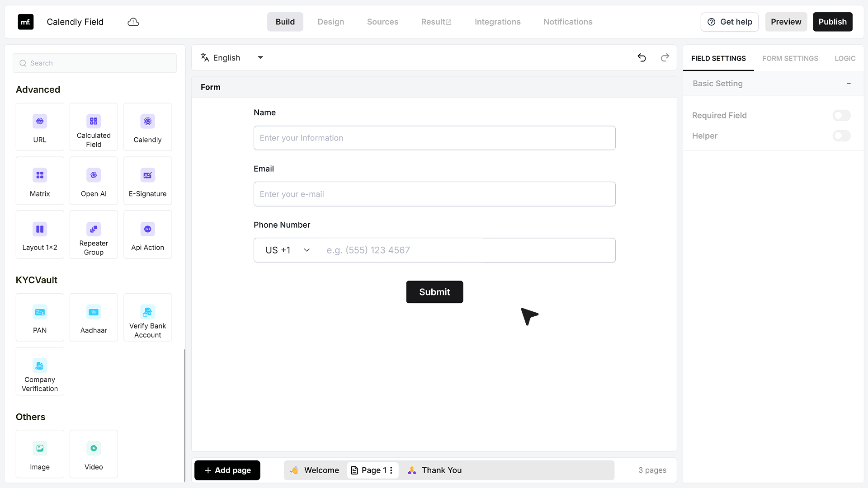Collapse the Basic Setting section
868x488 pixels.
click(x=849, y=84)
